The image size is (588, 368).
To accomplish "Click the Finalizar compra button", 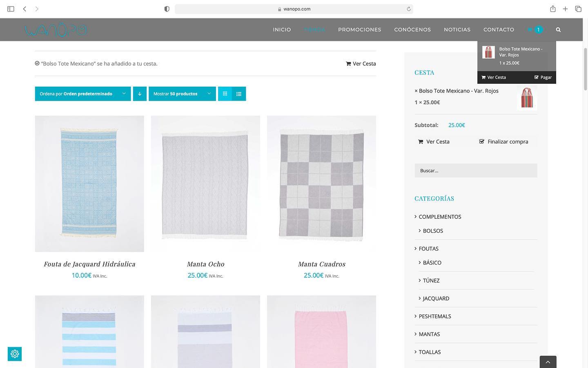I will tap(503, 141).
